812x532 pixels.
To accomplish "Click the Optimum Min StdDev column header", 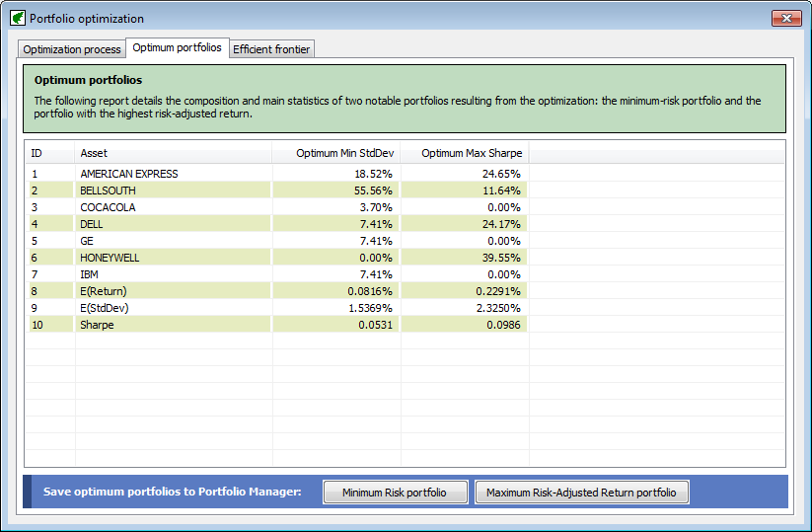I will pyautogui.click(x=336, y=153).
